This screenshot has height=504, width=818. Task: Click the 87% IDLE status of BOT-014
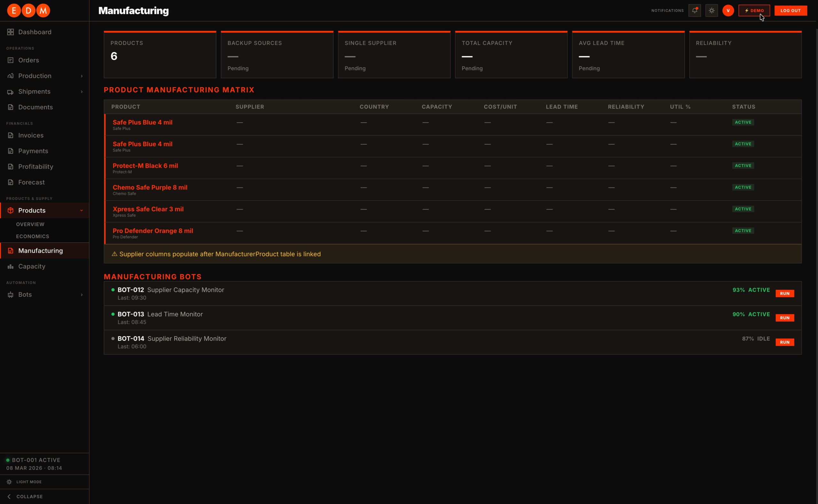click(x=756, y=339)
